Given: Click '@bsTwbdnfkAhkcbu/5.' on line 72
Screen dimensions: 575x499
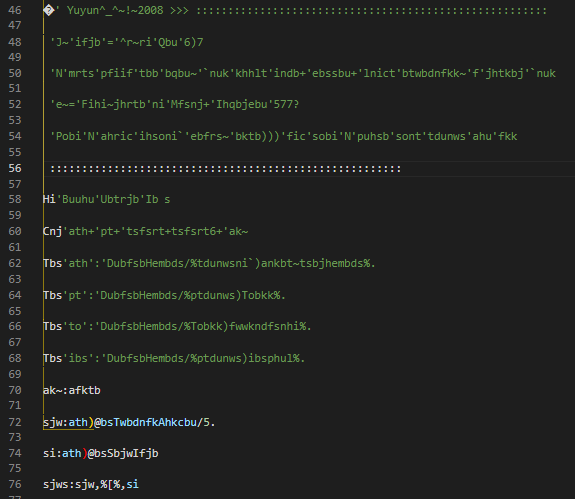Looking at the screenshot, I should coord(155,422).
